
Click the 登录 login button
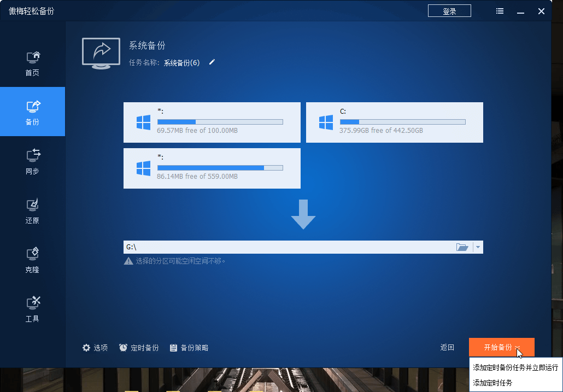pyautogui.click(x=449, y=11)
